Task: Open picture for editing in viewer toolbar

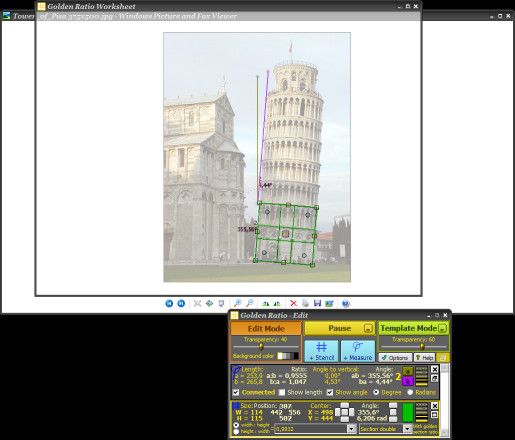Action: point(329,303)
